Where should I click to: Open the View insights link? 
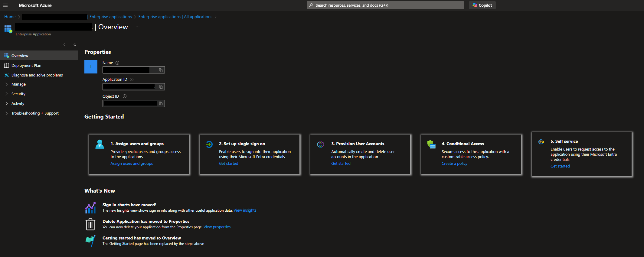(x=245, y=210)
